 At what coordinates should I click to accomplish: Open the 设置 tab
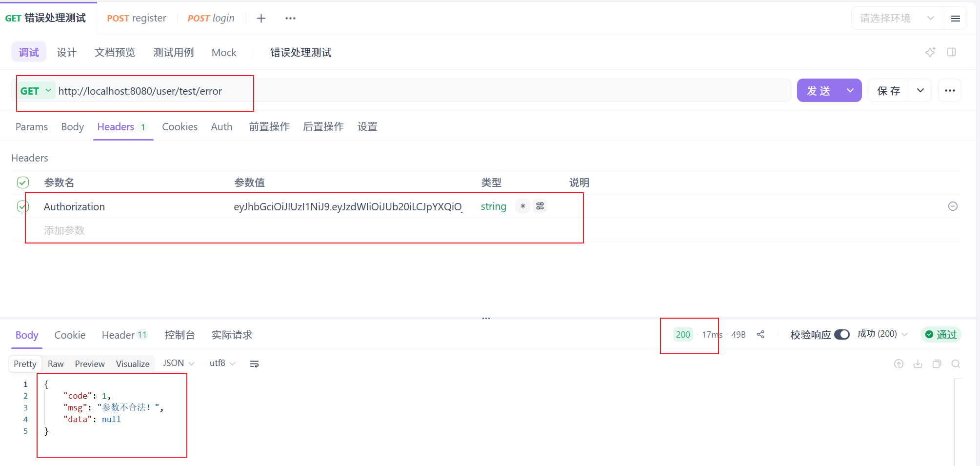point(367,127)
